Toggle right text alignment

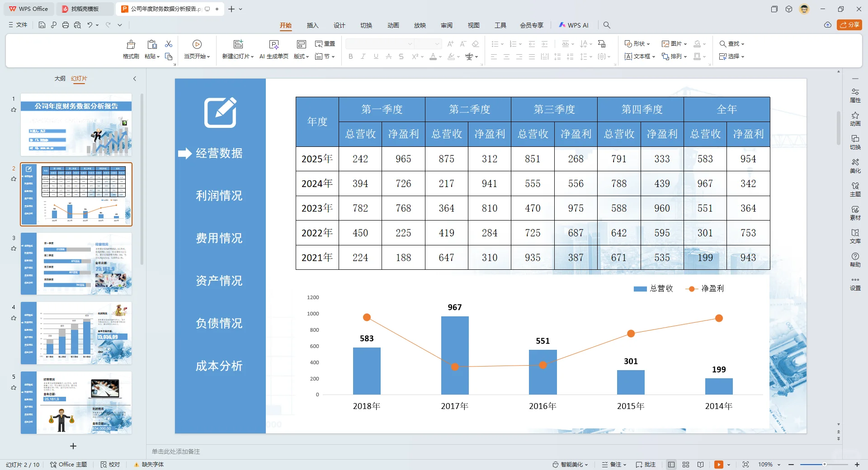point(519,56)
